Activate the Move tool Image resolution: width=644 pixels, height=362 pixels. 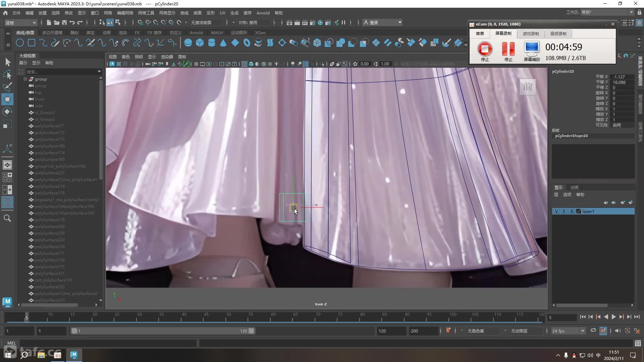click(7, 99)
